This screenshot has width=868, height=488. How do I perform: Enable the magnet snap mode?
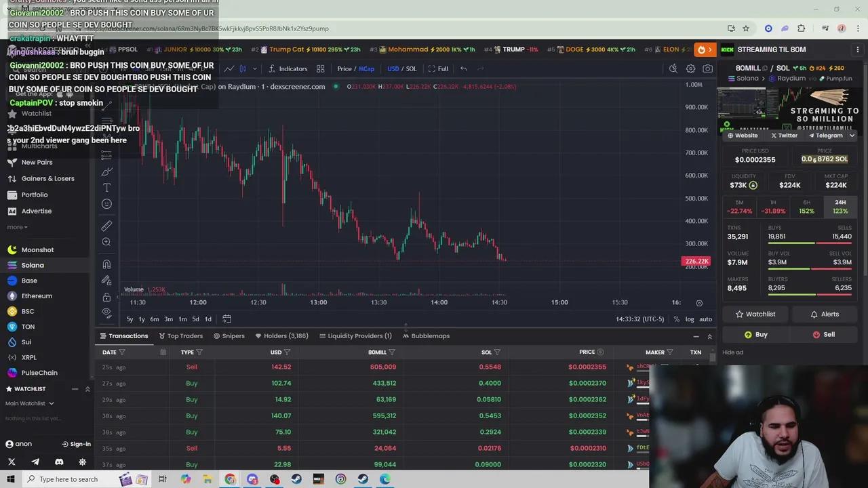pos(106,264)
